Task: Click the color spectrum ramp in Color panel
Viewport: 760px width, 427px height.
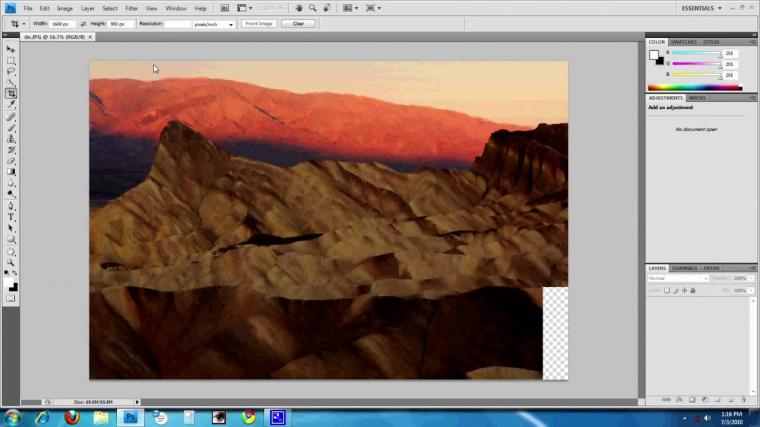Action: (695, 87)
